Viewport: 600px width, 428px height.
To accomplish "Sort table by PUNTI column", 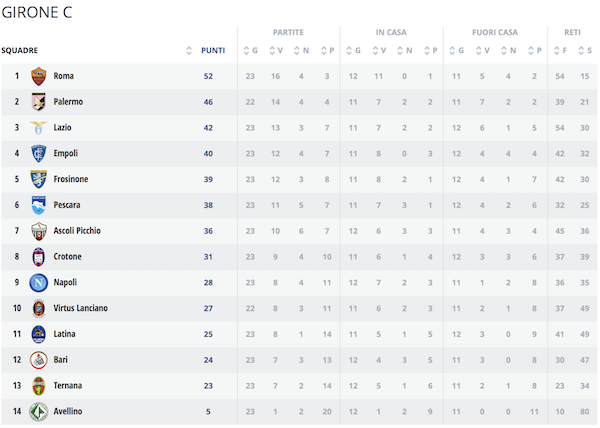I will coord(213,50).
